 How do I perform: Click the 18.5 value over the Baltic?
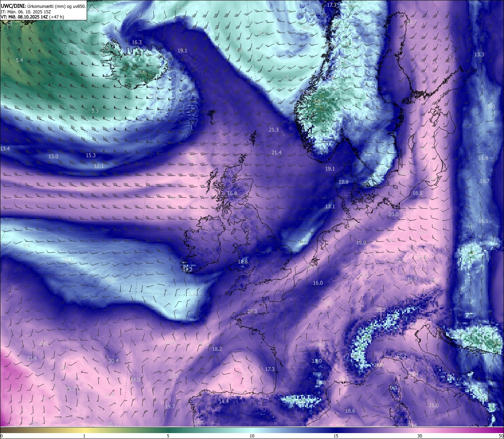tap(417, 193)
